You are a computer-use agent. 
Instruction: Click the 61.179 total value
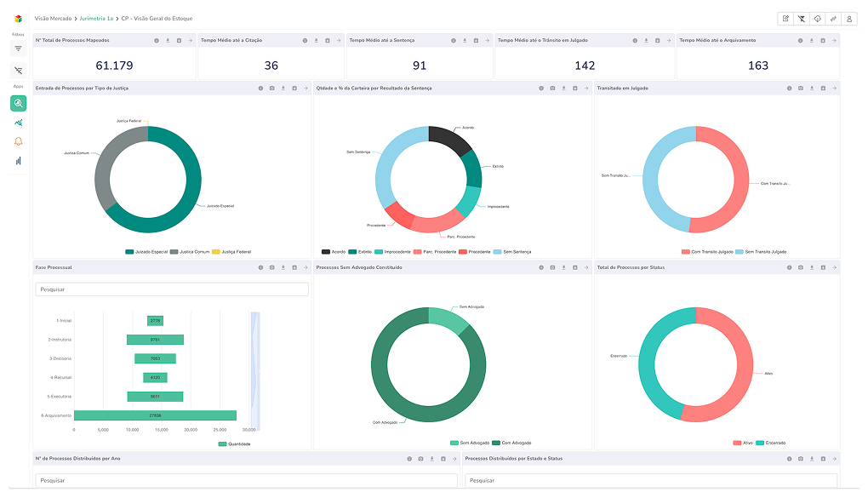(x=115, y=66)
